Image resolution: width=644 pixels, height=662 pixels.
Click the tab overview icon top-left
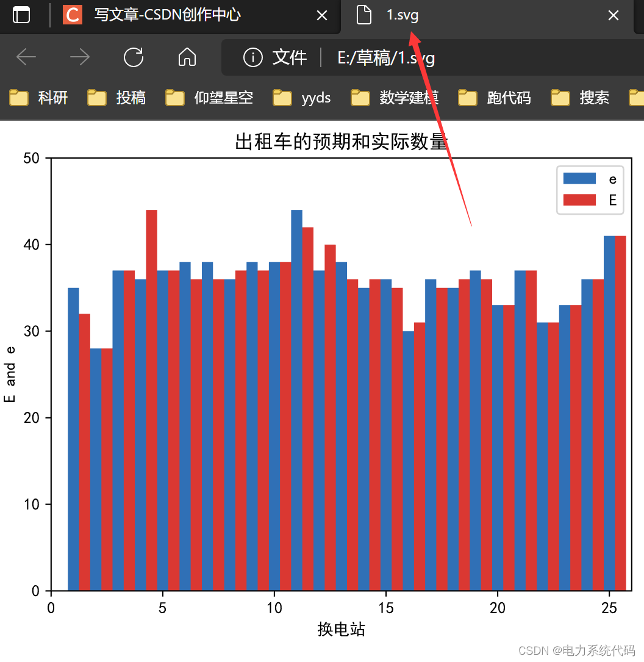(x=22, y=15)
